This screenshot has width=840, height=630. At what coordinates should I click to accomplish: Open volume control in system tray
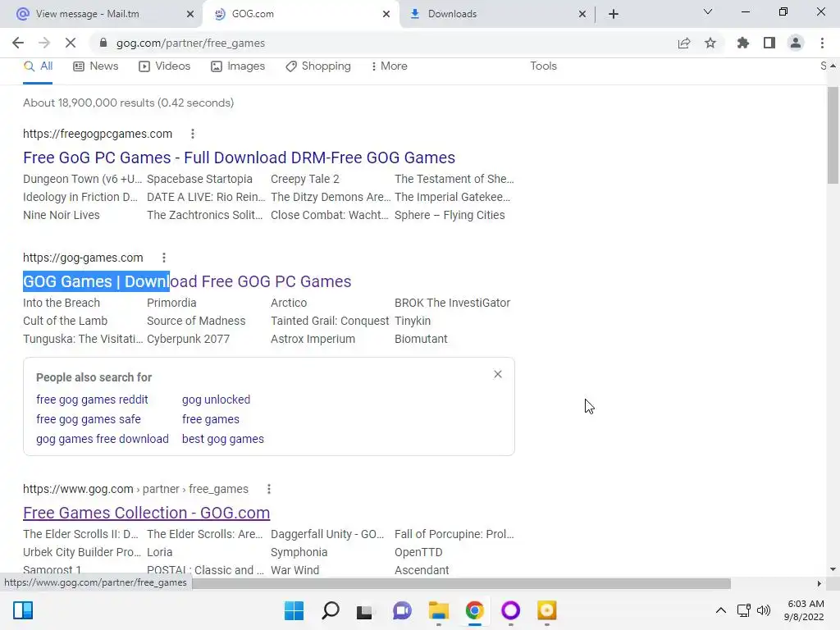[764, 610]
